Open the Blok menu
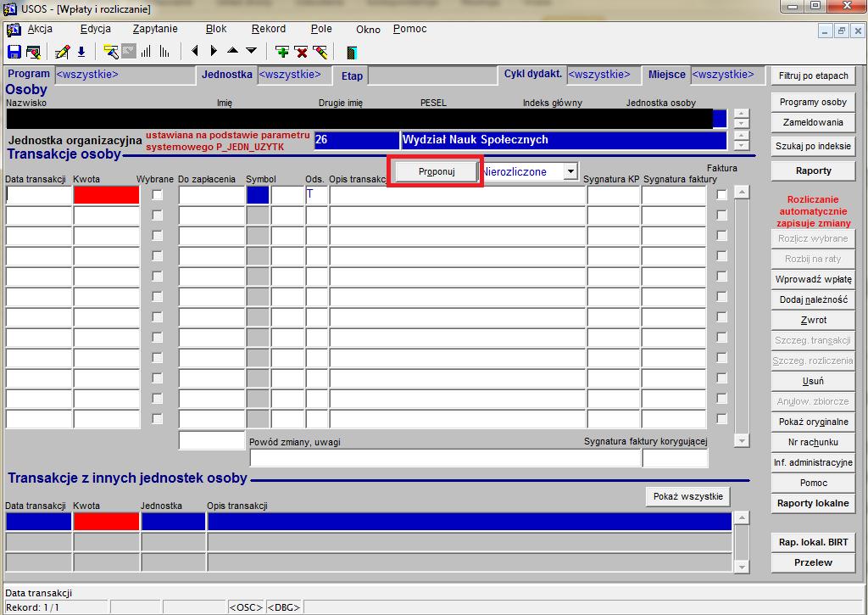Image resolution: width=868 pixels, height=615 pixels. pyautogui.click(x=216, y=29)
